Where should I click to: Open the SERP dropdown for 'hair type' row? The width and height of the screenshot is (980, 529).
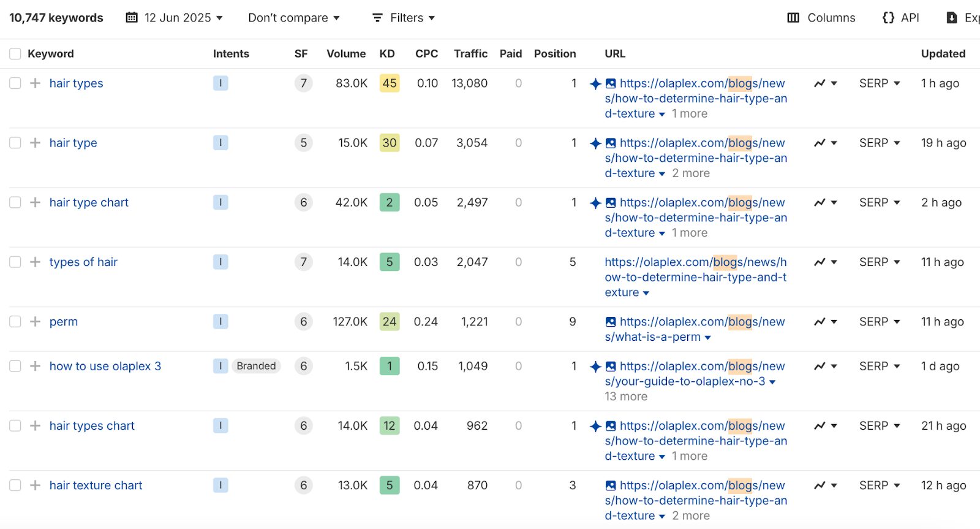point(880,143)
